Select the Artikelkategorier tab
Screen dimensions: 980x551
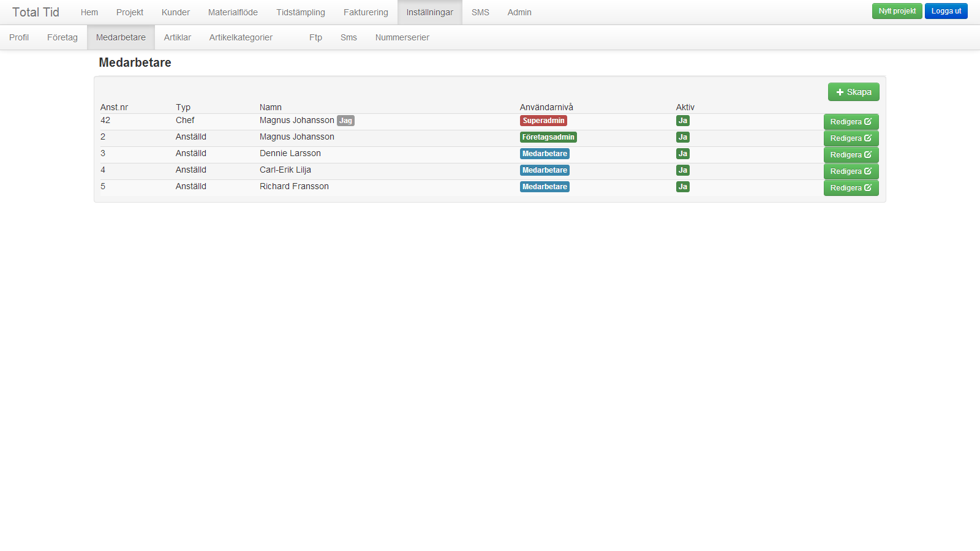(241, 37)
